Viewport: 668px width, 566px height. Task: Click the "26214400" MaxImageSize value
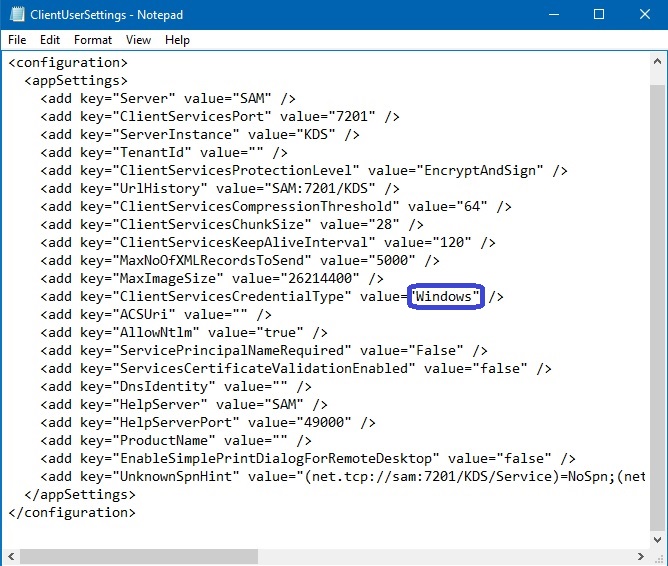(x=320, y=278)
